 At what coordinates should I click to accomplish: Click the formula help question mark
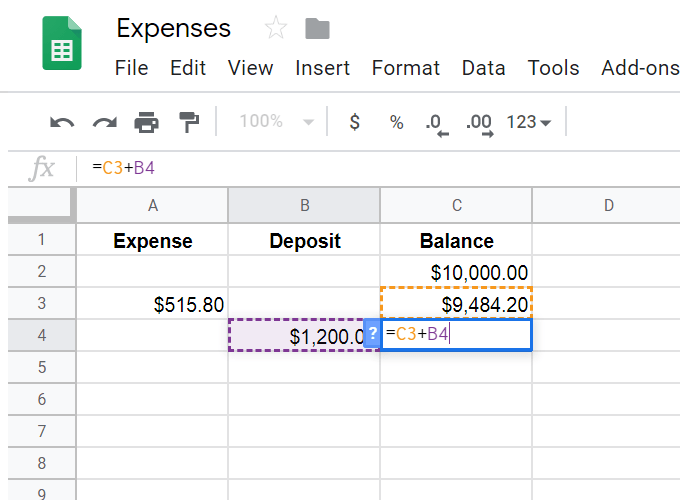(372, 335)
